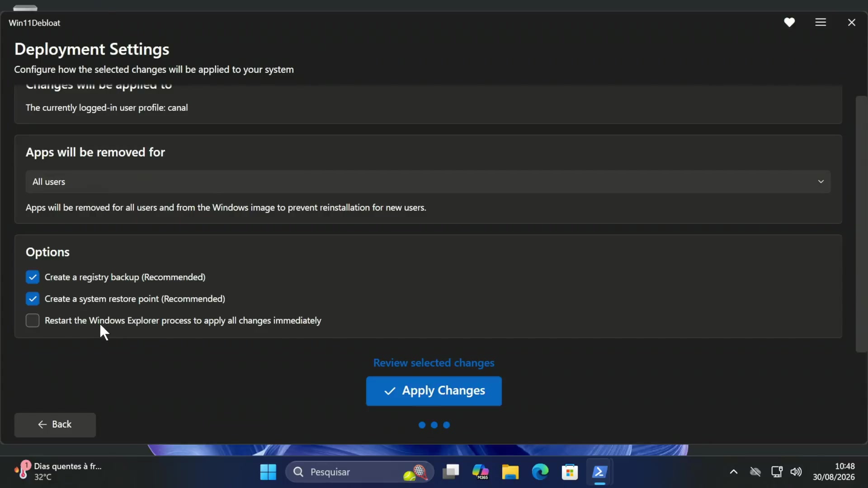Uncheck Create a system restore point option
Viewport: 868px width, 488px height.
point(33,299)
